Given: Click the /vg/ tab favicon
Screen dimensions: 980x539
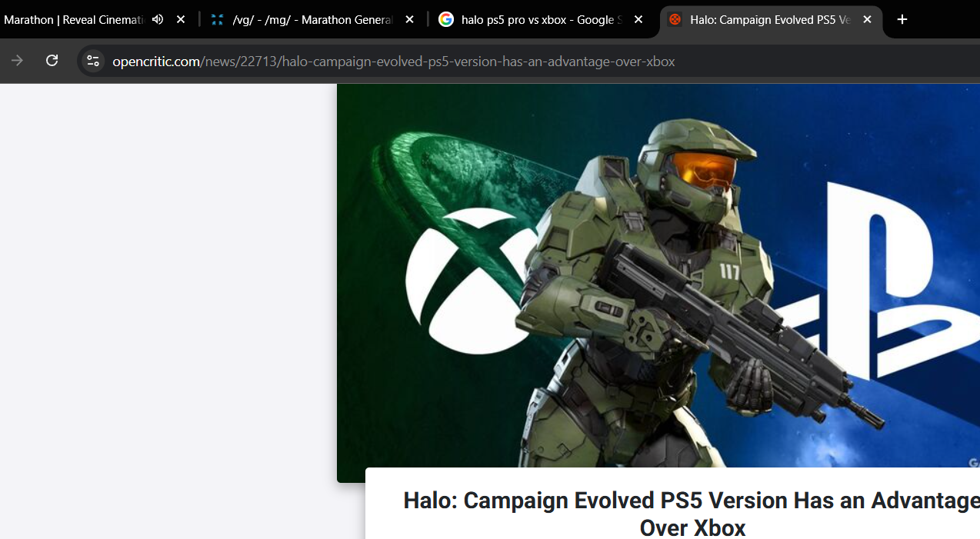Looking at the screenshot, I should [x=218, y=20].
